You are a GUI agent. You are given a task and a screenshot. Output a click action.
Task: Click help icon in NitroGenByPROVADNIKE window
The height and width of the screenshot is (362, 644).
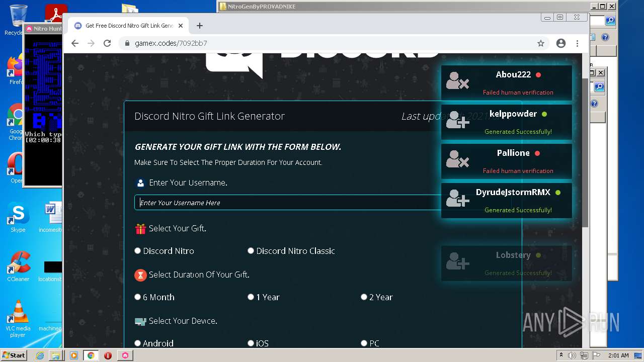(x=605, y=37)
